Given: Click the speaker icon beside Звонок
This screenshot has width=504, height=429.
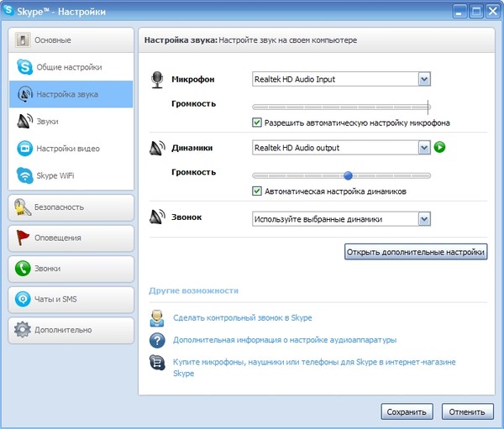Looking at the screenshot, I should click(x=157, y=217).
